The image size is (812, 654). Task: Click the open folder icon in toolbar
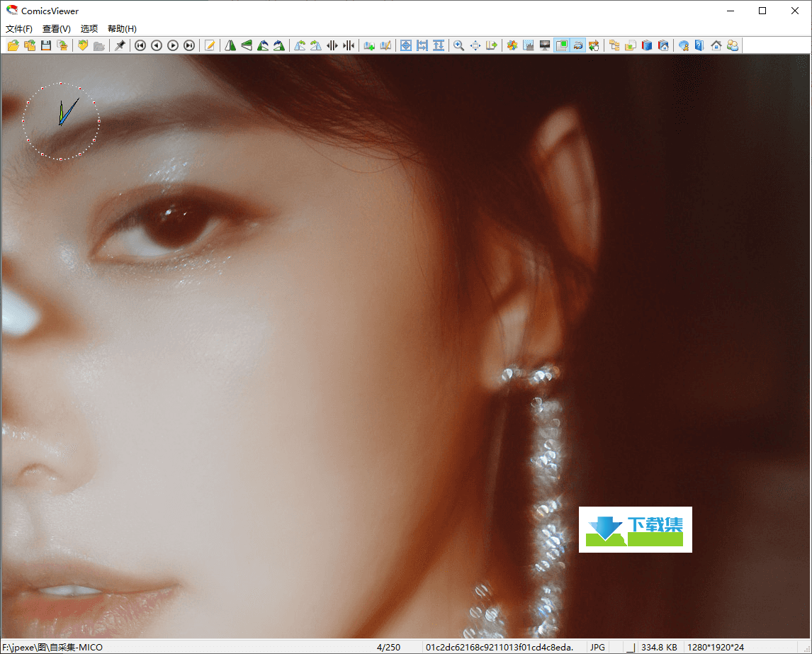point(13,45)
